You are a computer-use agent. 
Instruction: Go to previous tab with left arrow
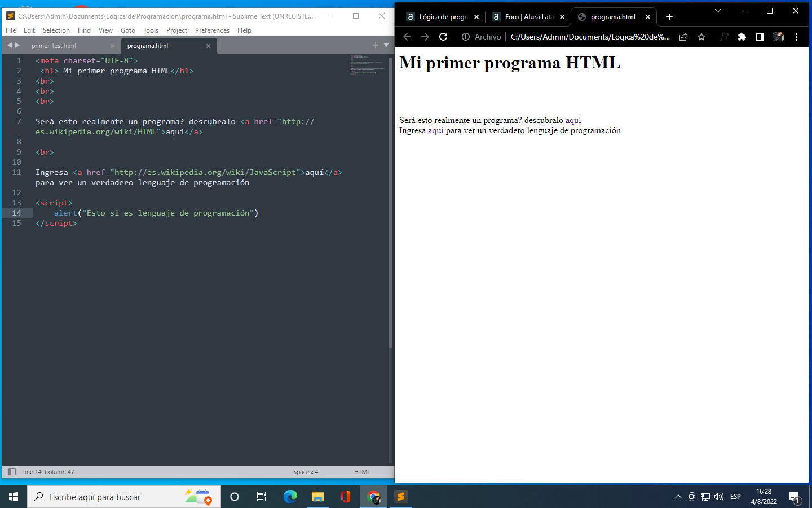tap(9, 45)
